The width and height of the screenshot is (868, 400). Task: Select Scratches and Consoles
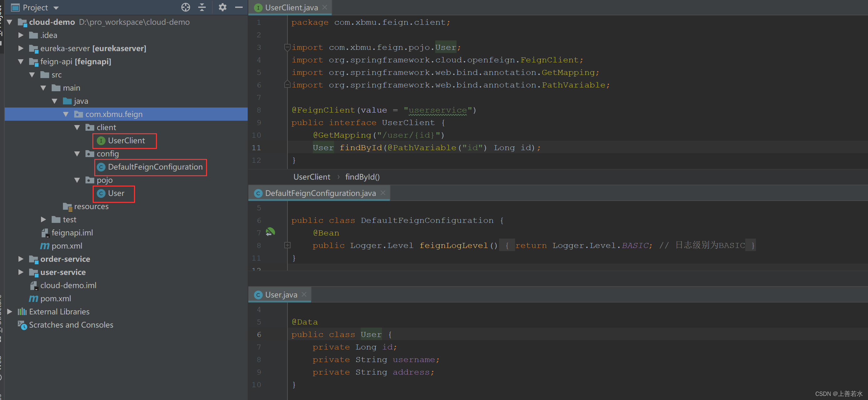[x=71, y=325]
